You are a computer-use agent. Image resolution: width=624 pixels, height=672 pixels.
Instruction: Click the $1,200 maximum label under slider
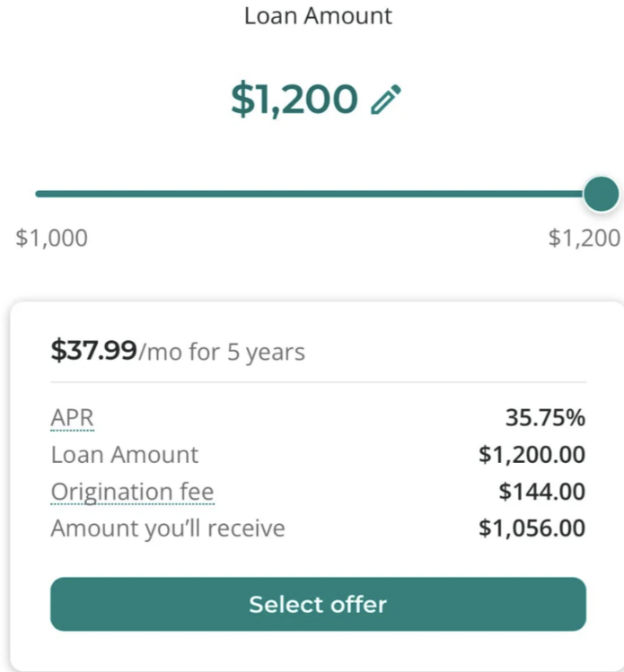point(584,238)
